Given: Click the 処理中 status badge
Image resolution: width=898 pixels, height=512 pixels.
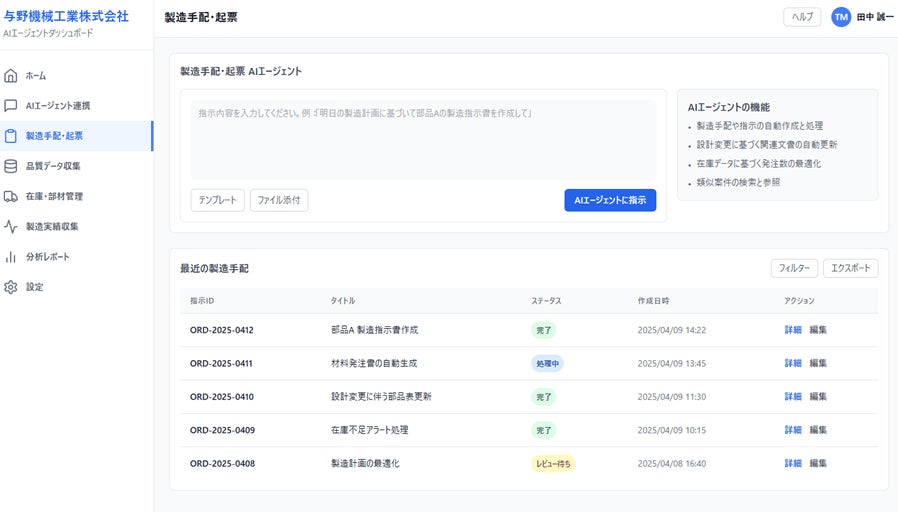Looking at the screenshot, I should coord(547,364).
